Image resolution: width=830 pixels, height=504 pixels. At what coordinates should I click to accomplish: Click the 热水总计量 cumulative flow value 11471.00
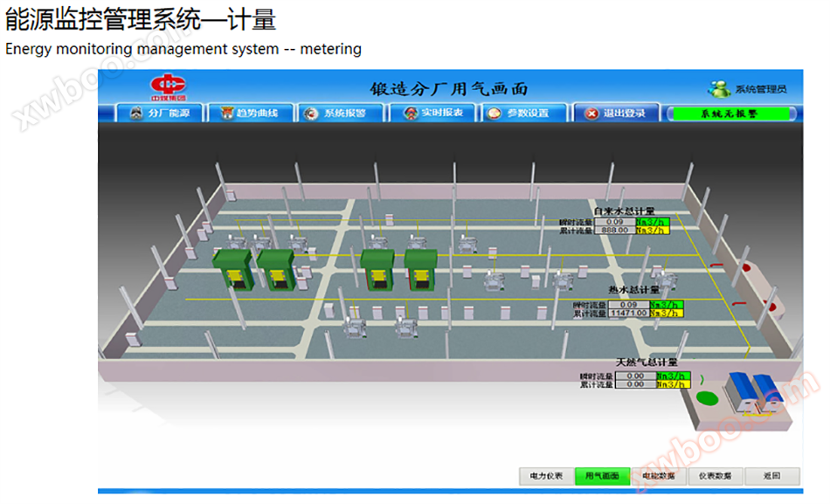[628, 314]
